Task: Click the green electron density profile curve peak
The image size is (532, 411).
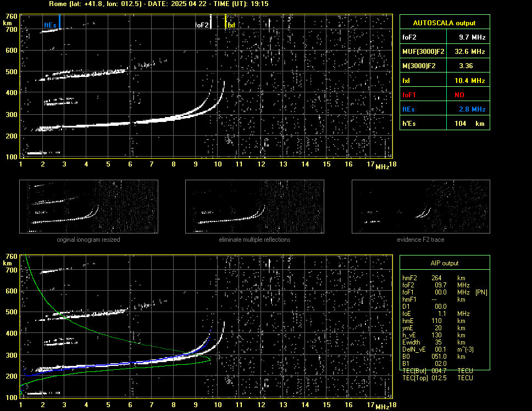Action: coord(209,359)
